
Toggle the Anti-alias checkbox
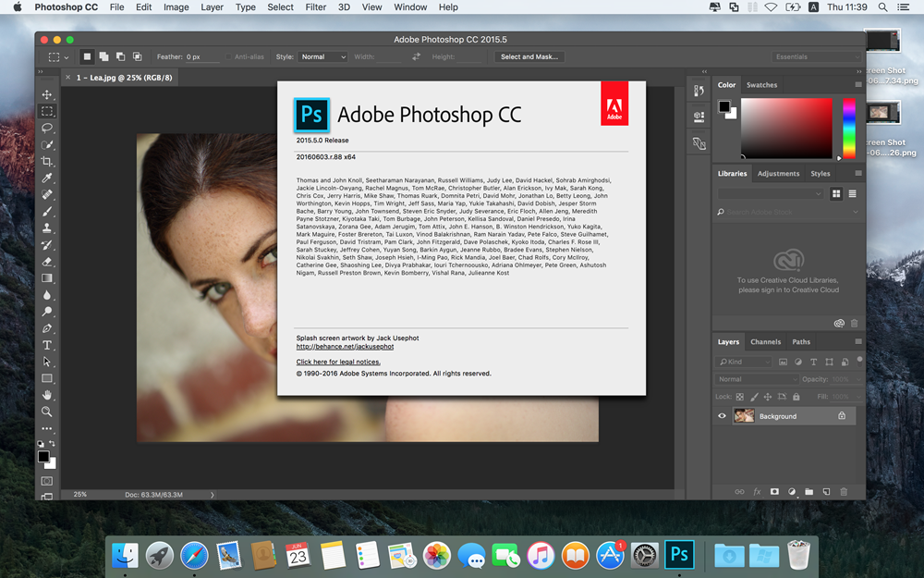coord(228,56)
